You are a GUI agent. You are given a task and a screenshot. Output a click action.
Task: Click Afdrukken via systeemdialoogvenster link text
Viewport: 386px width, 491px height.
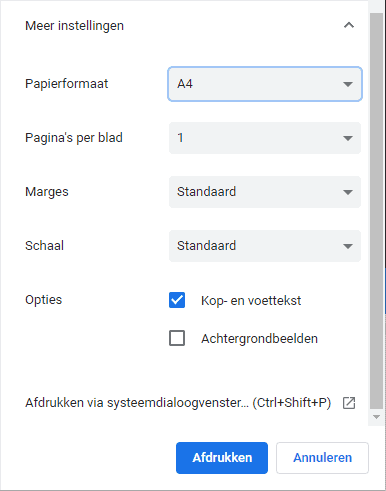[178, 403]
